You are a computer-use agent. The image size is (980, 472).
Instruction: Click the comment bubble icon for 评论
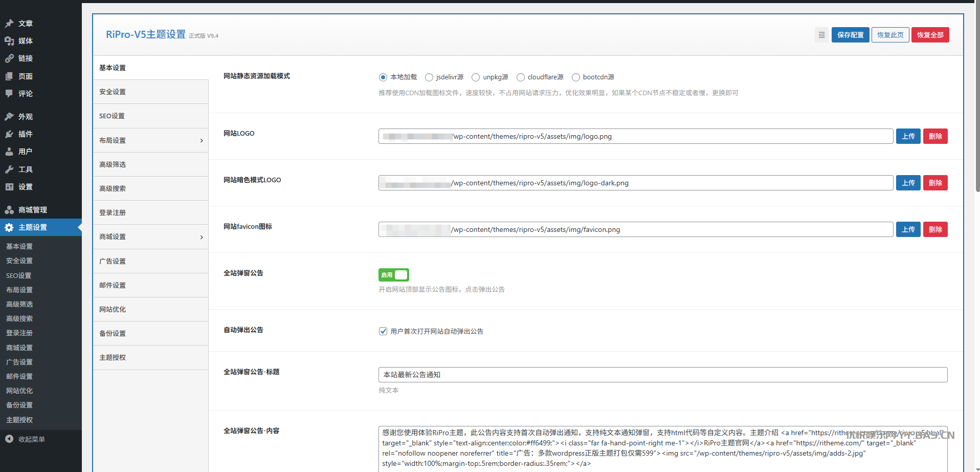coord(9,94)
